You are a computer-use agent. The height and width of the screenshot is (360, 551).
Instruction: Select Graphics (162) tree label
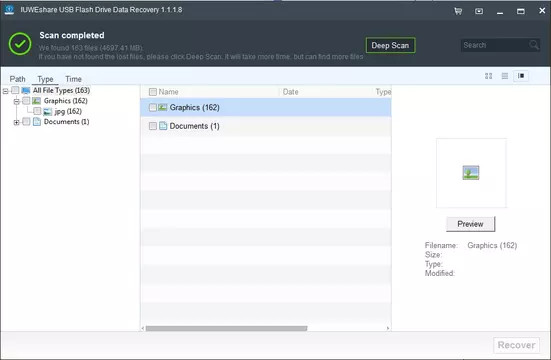(66, 101)
